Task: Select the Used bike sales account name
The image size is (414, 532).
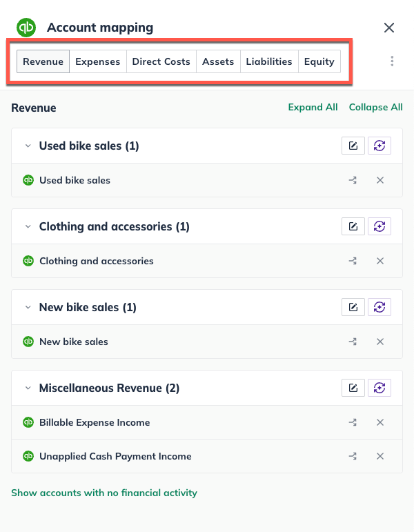Action: point(75,180)
